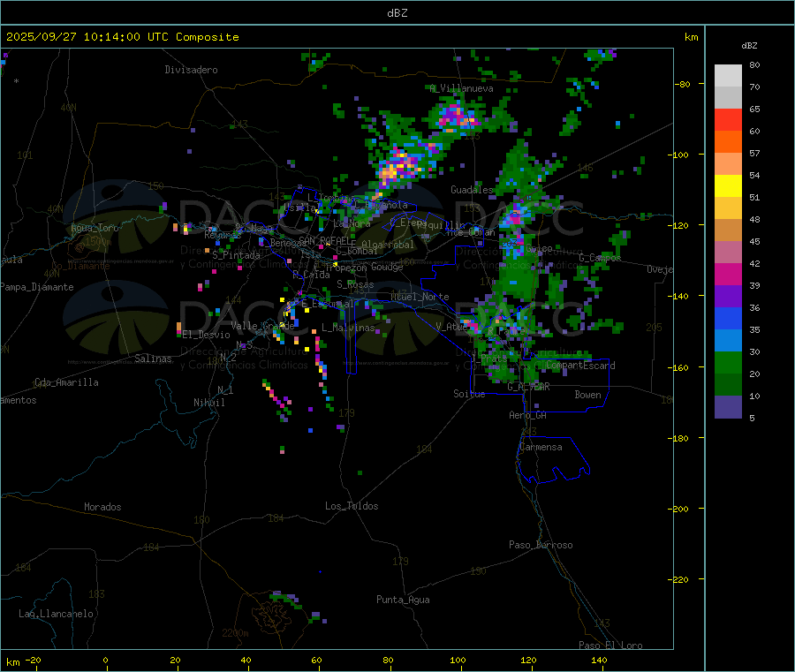Click the Nihuil label

pos(208,403)
